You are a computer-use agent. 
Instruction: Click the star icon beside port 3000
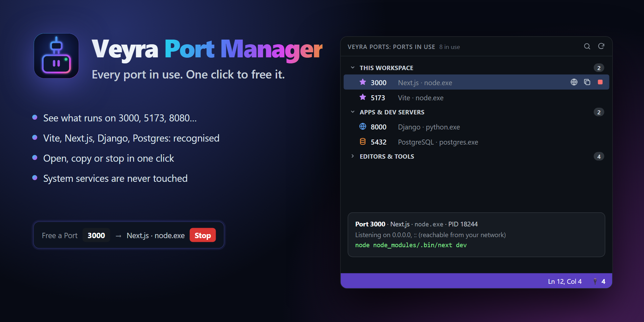click(363, 82)
